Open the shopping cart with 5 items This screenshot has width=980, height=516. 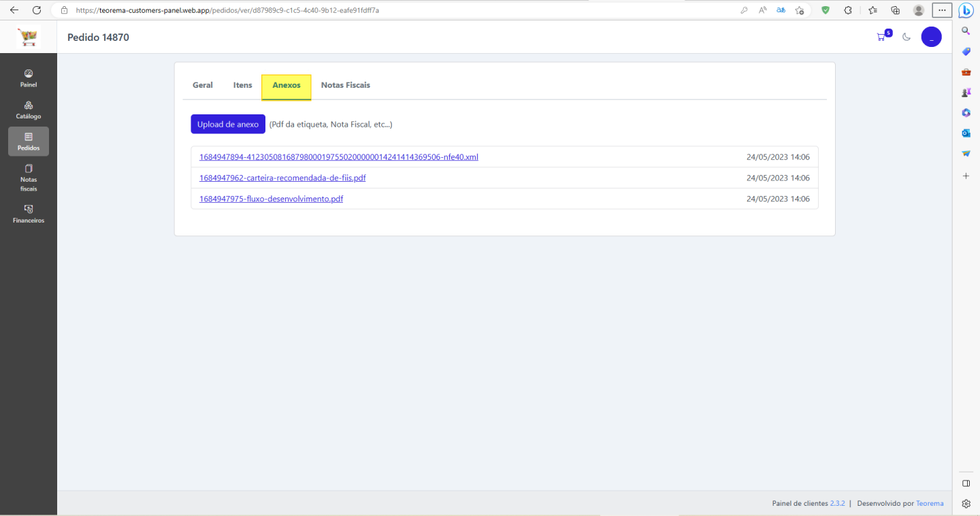[x=883, y=36]
